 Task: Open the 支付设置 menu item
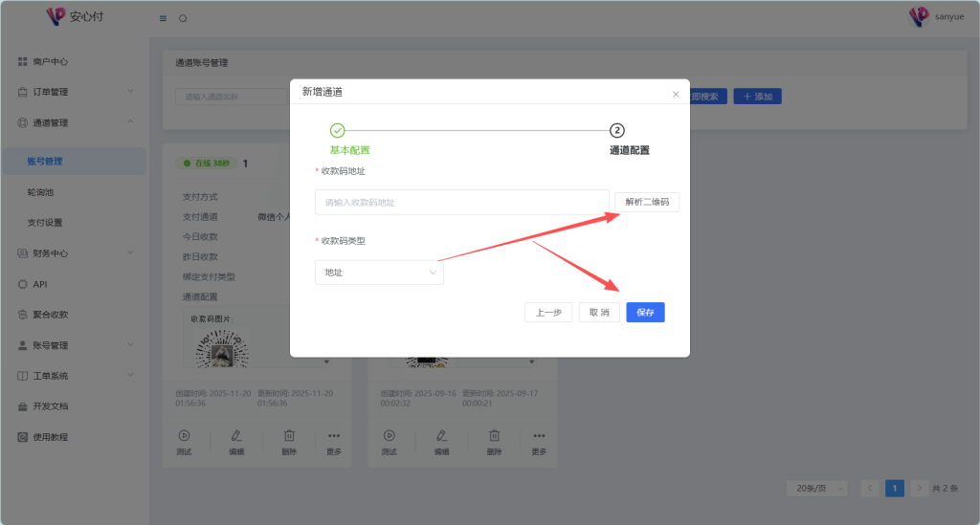tap(45, 223)
